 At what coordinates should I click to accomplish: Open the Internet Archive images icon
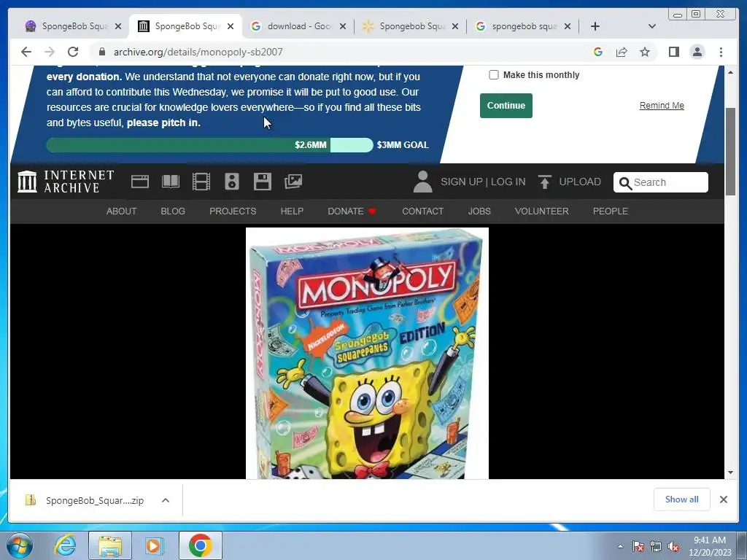(293, 182)
